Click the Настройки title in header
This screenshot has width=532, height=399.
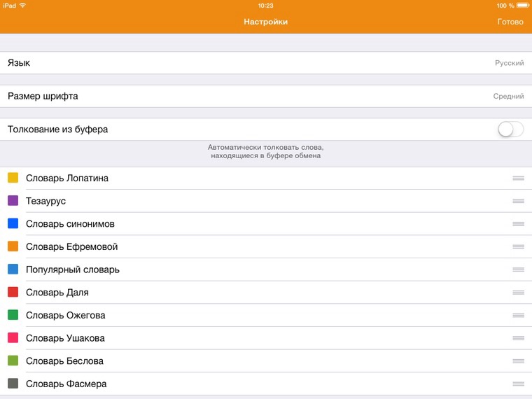[x=266, y=22]
